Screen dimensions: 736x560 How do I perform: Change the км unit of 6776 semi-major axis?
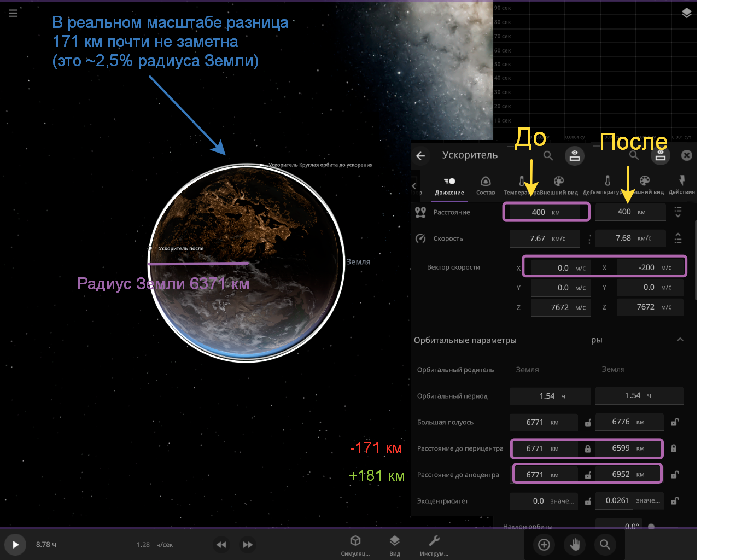pyautogui.click(x=640, y=422)
